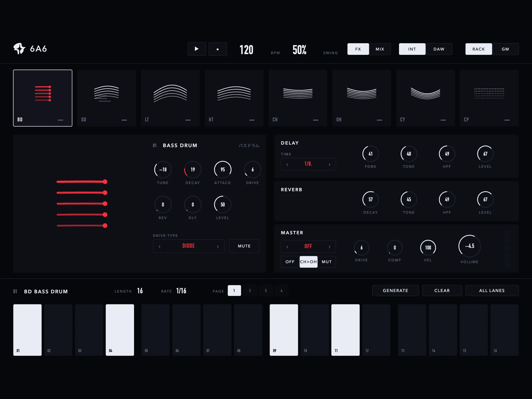The width and height of the screenshot is (532, 399).
Task: Open pattern page 4
Action: [281, 290]
